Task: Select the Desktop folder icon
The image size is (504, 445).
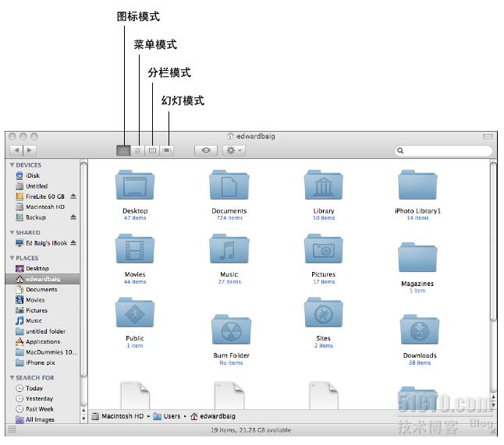Action: coord(135,185)
